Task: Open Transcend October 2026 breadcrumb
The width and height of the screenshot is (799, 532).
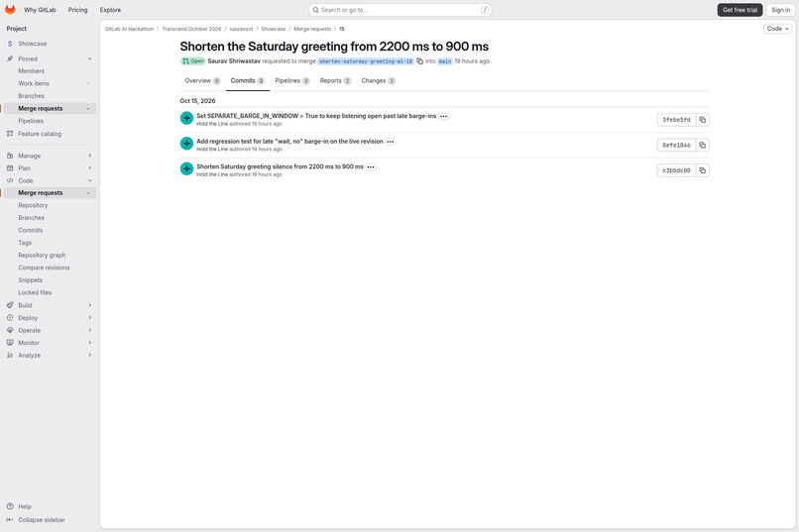Action: [191, 29]
